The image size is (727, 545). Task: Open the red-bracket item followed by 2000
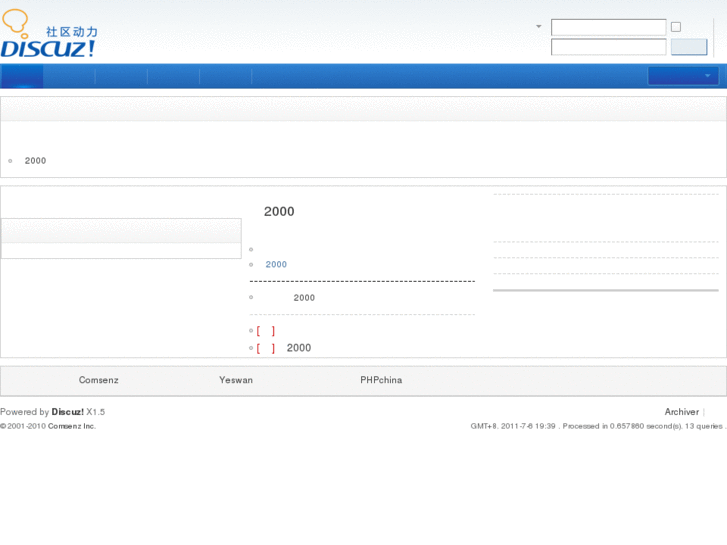click(x=284, y=348)
